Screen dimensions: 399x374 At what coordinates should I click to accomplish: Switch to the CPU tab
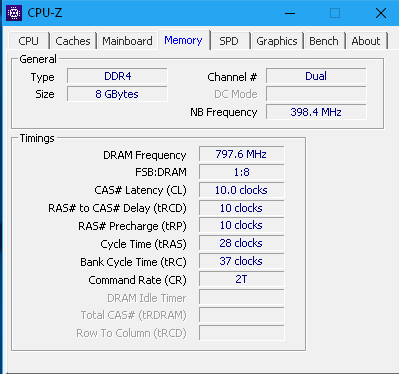pos(29,41)
